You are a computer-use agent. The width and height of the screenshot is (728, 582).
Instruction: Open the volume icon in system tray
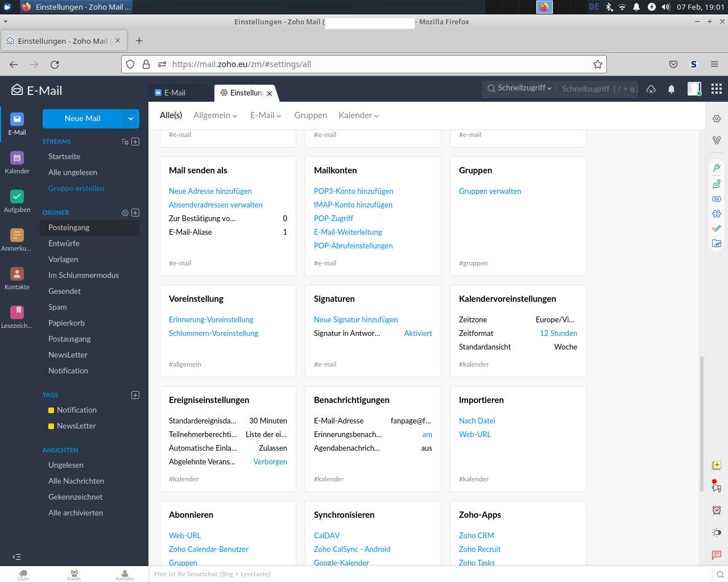pyautogui.click(x=665, y=7)
